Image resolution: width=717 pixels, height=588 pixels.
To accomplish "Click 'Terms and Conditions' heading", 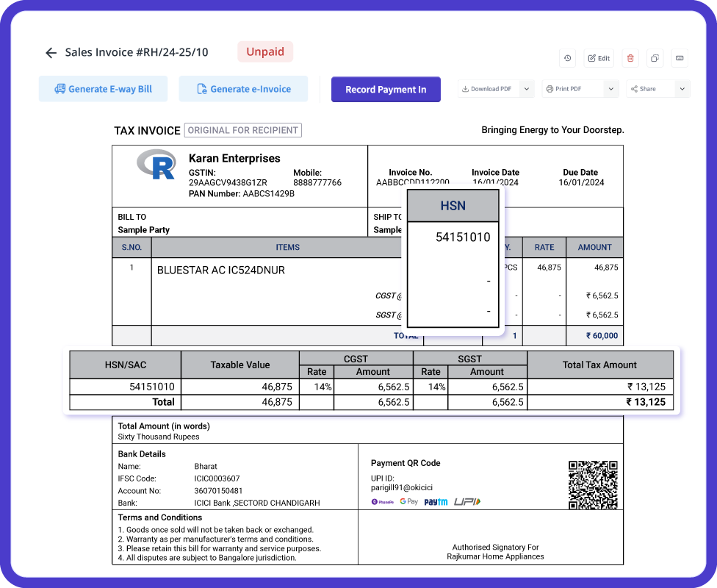I will click(159, 517).
